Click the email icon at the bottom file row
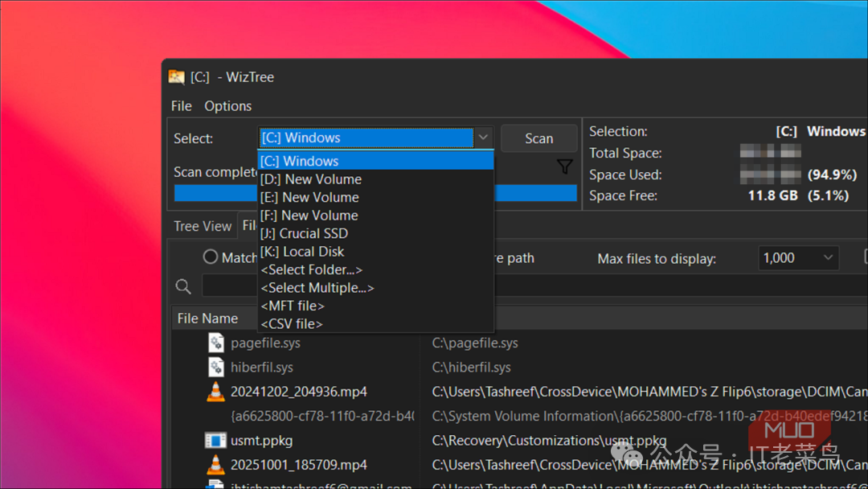Image resolution: width=868 pixels, height=489 pixels. 214,484
